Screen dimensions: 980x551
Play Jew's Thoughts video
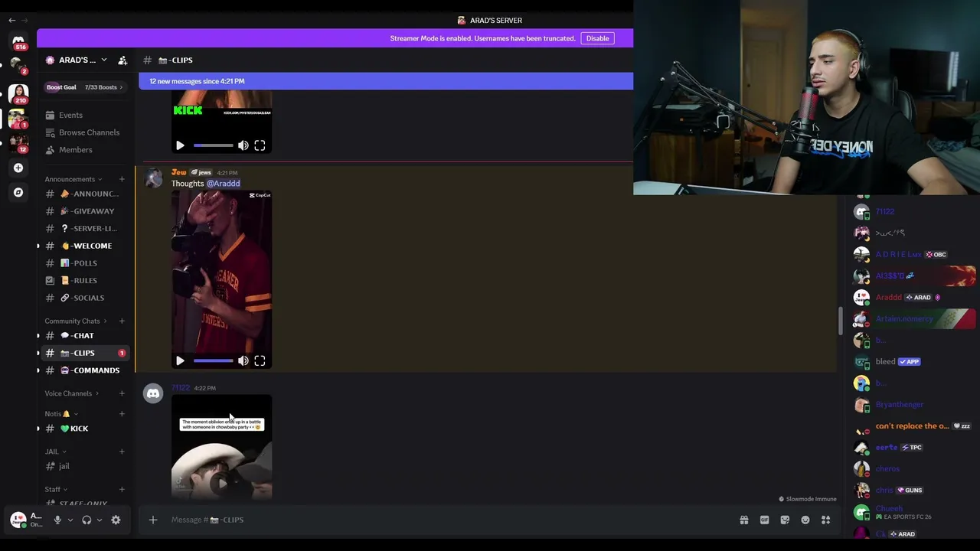click(180, 360)
